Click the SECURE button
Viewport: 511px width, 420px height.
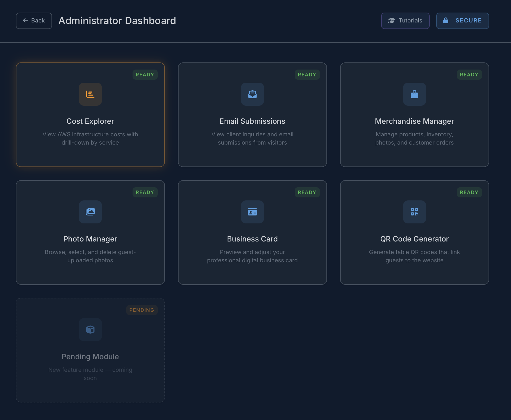tap(462, 21)
